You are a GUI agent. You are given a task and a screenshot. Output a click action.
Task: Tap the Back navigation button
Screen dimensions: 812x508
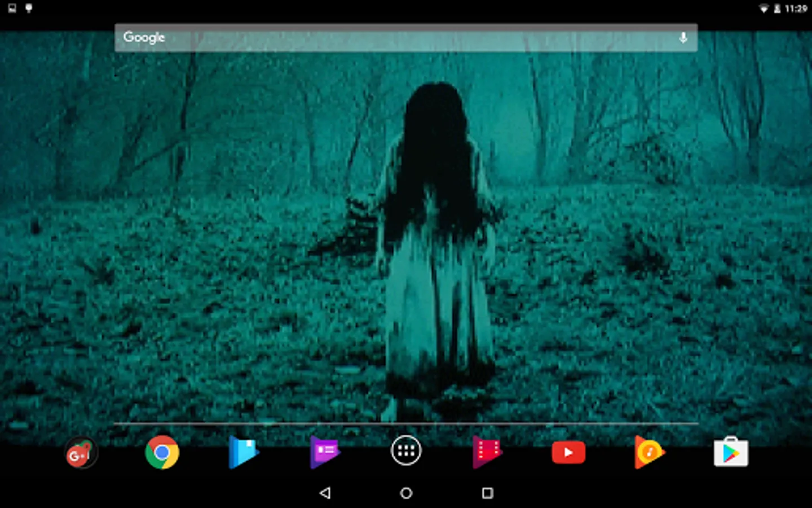coord(325,493)
